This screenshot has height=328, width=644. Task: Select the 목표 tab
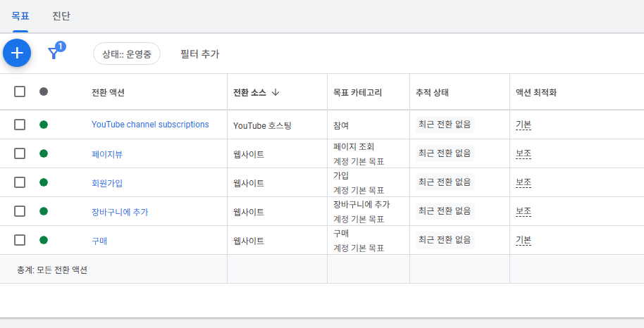pos(20,16)
